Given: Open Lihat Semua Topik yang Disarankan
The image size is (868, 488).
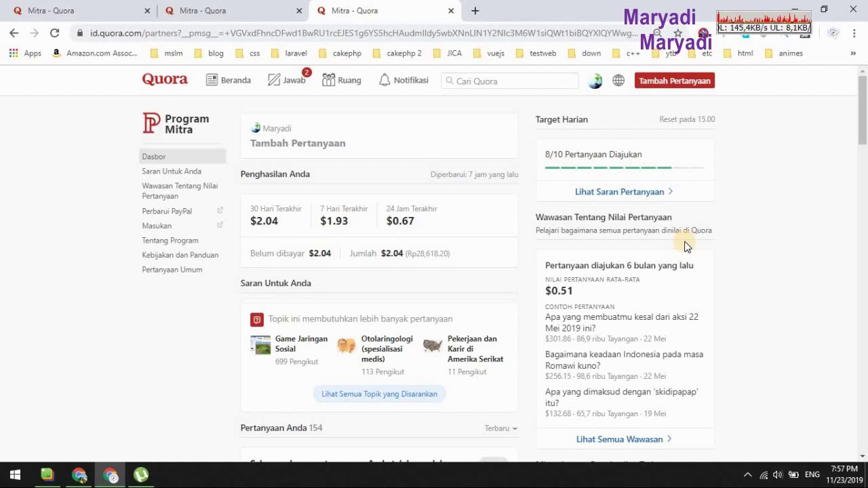Looking at the screenshot, I should tap(379, 394).
